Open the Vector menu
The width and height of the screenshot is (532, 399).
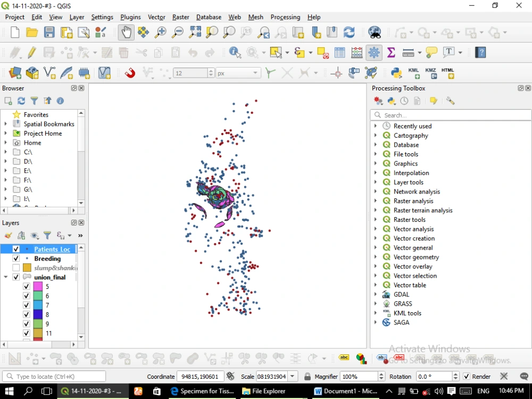[x=156, y=17]
